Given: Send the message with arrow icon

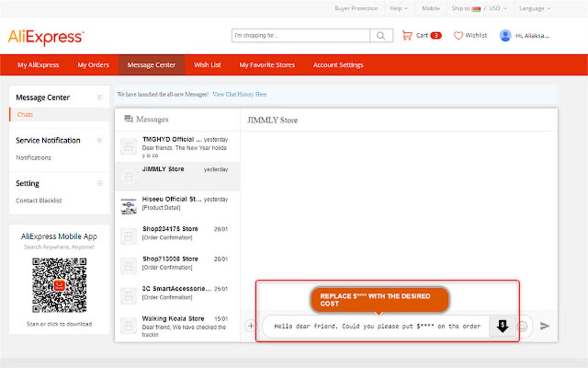Looking at the screenshot, I should click(x=545, y=326).
